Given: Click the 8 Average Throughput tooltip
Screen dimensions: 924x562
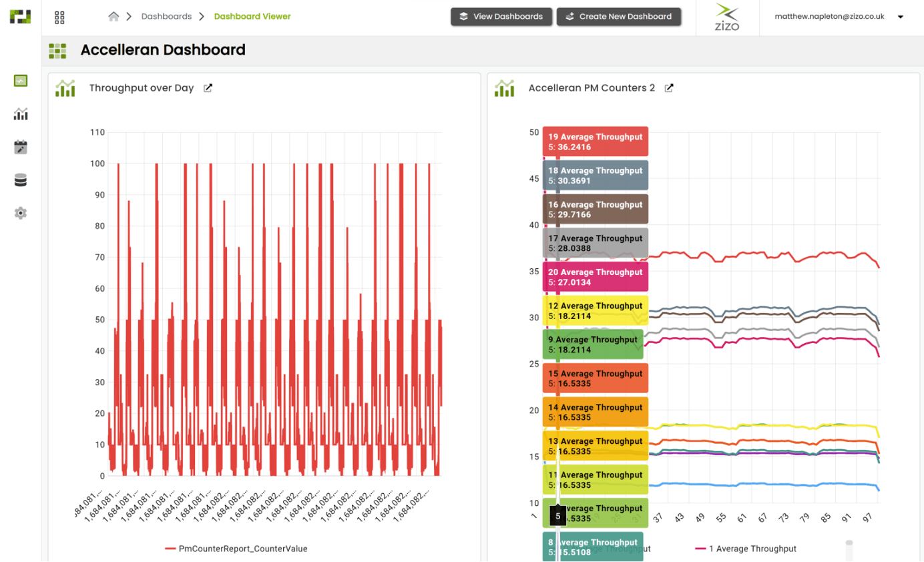Looking at the screenshot, I should click(593, 547).
